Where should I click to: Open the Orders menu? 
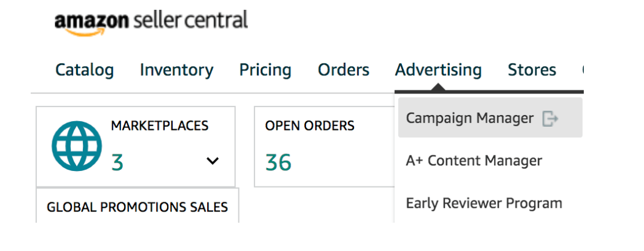(344, 70)
